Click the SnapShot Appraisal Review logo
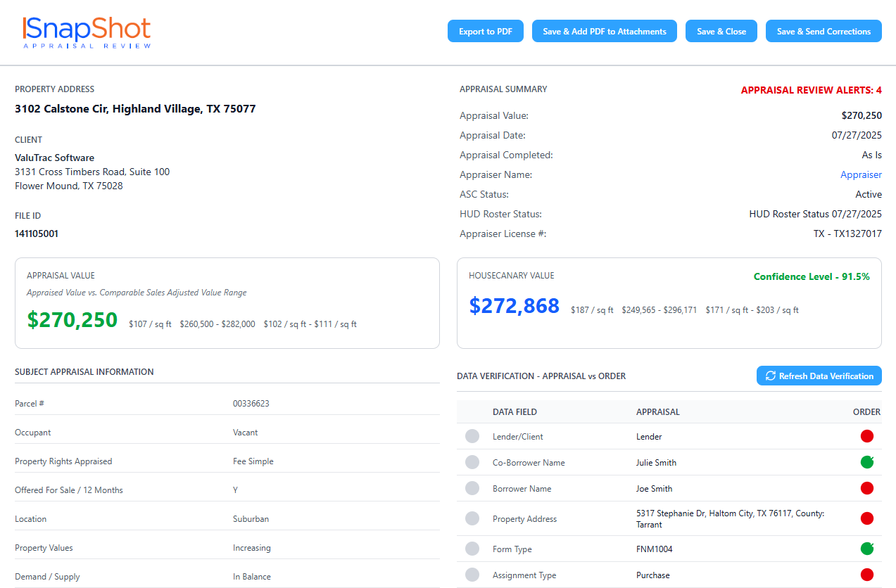896x588 pixels. pos(86,32)
